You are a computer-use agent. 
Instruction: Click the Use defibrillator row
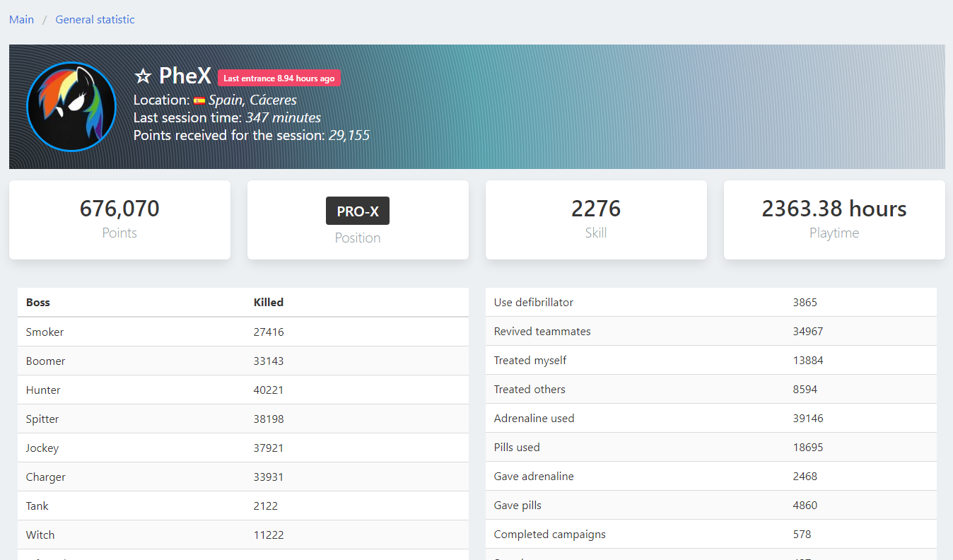tap(711, 302)
